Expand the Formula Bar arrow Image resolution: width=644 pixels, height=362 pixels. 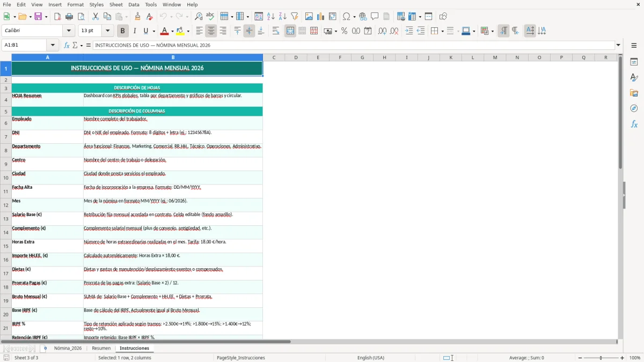618,45
